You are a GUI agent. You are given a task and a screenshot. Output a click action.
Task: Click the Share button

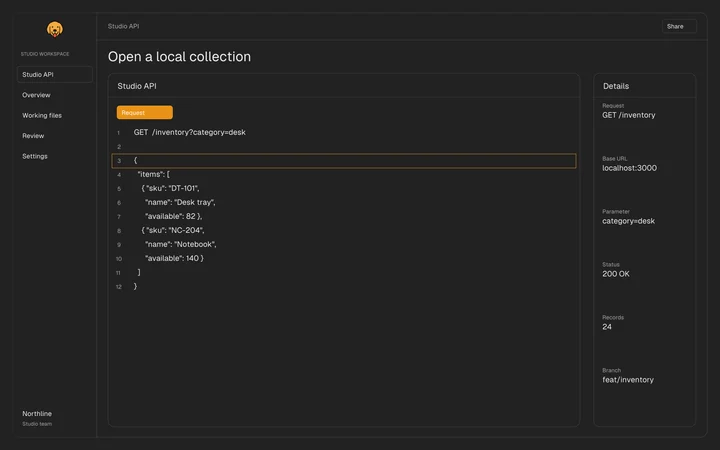point(679,26)
